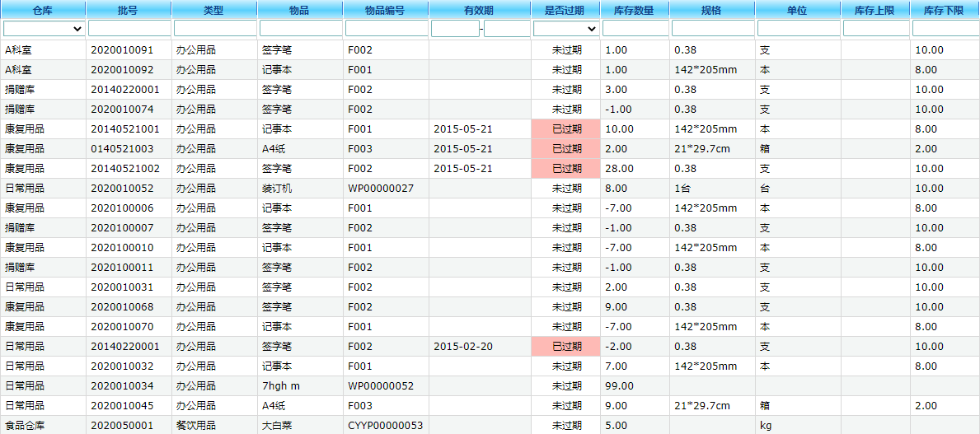Click the 有效期 start date filter field

(454, 29)
